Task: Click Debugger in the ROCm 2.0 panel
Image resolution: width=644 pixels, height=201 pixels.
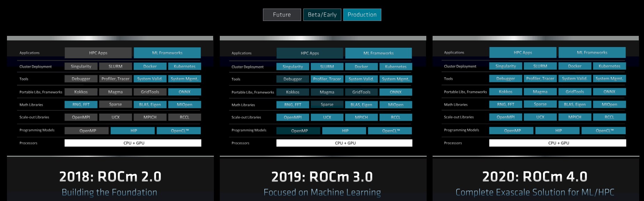Action: point(81,79)
